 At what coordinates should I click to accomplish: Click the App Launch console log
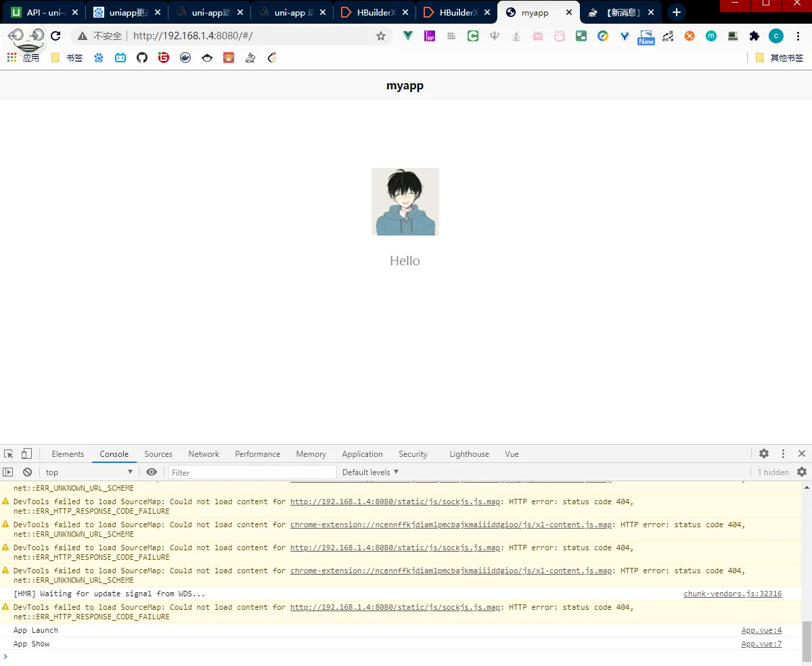(36, 630)
